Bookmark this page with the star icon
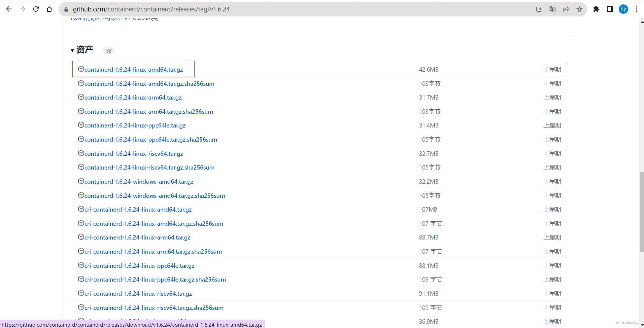The image size is (644, 328). pos(579,9)
